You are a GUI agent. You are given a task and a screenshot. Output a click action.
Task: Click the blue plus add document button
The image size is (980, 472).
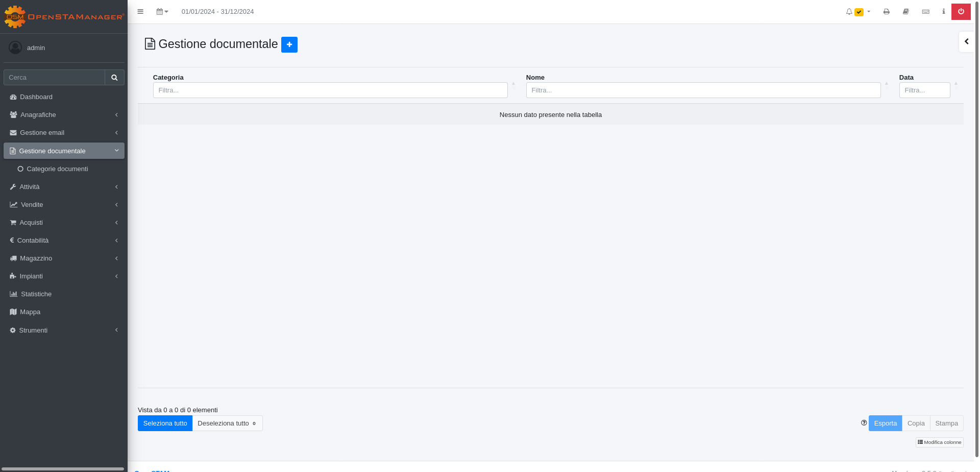click(x=289, y=44)
